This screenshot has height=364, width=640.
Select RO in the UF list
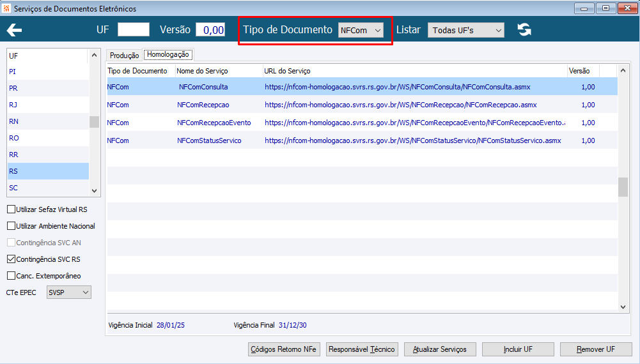coord(48,138)
